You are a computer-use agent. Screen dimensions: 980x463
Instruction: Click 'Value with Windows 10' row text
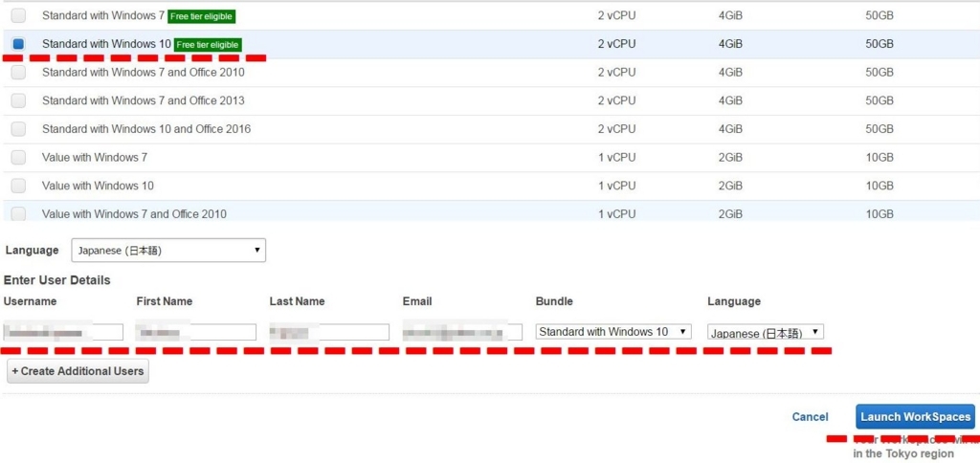pyautogui.click(x=98, y=186)
